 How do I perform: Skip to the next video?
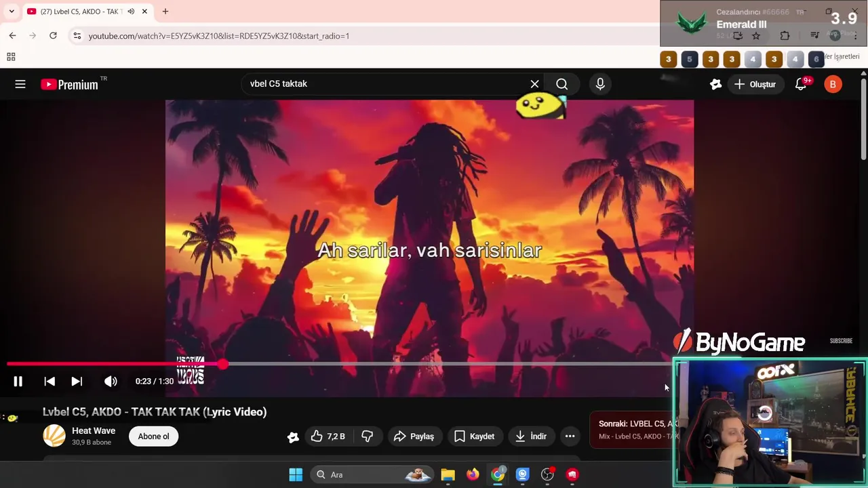click(x=77, y=382)
